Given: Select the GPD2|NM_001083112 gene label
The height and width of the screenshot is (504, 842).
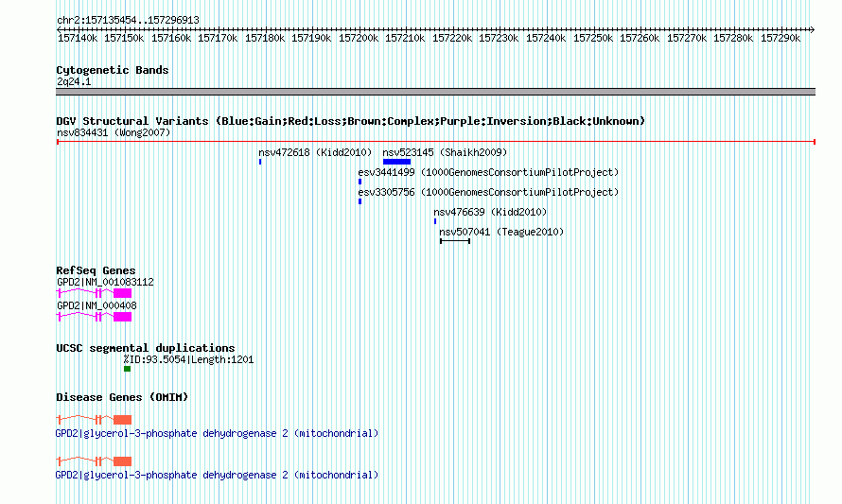Looking at the screenshot, I should pos(105,282).
